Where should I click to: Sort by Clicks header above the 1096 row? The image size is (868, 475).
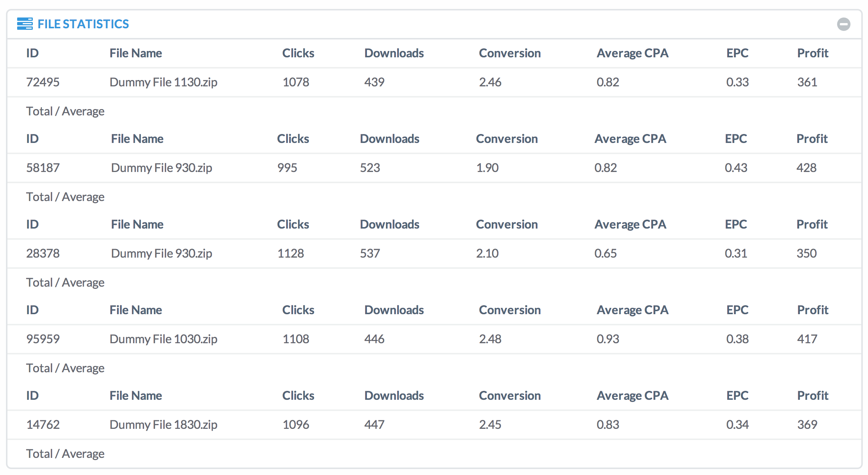[x=298, y=395]
